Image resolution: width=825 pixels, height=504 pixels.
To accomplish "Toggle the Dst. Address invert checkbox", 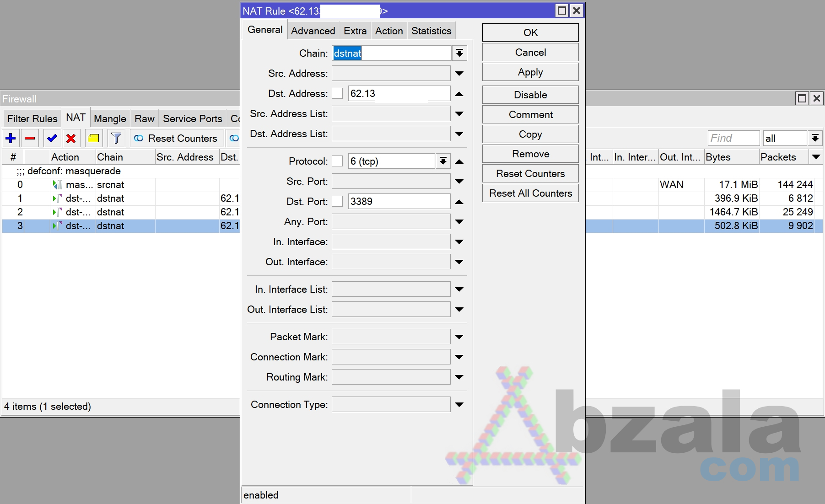I will pyautogui.click(x=337, y=94).
